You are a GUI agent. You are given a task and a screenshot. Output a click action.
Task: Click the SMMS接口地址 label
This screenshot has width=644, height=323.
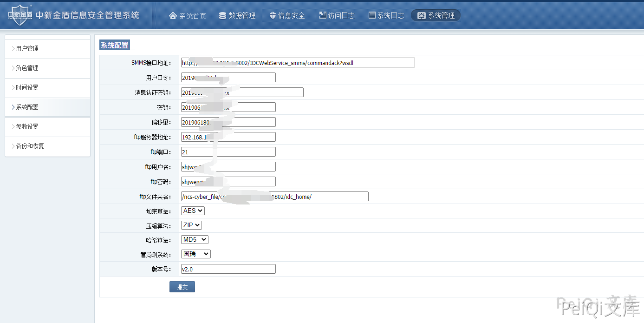[x=151, y=63]
